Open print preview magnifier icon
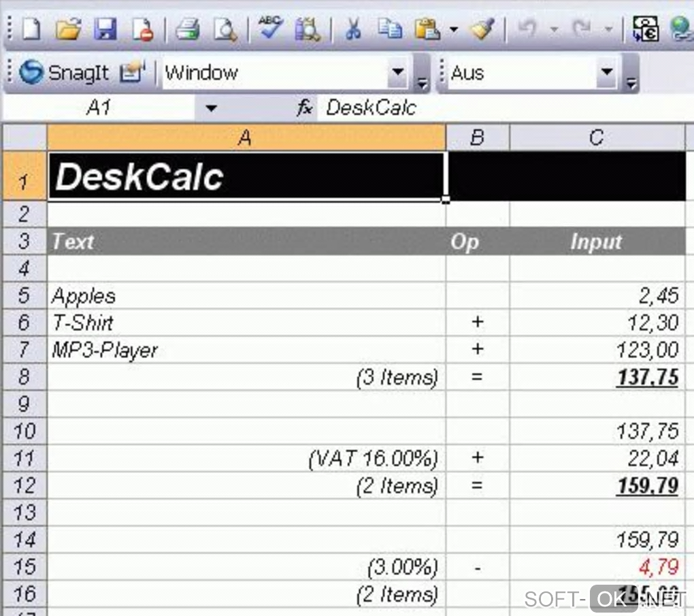 tap(225, 29)
